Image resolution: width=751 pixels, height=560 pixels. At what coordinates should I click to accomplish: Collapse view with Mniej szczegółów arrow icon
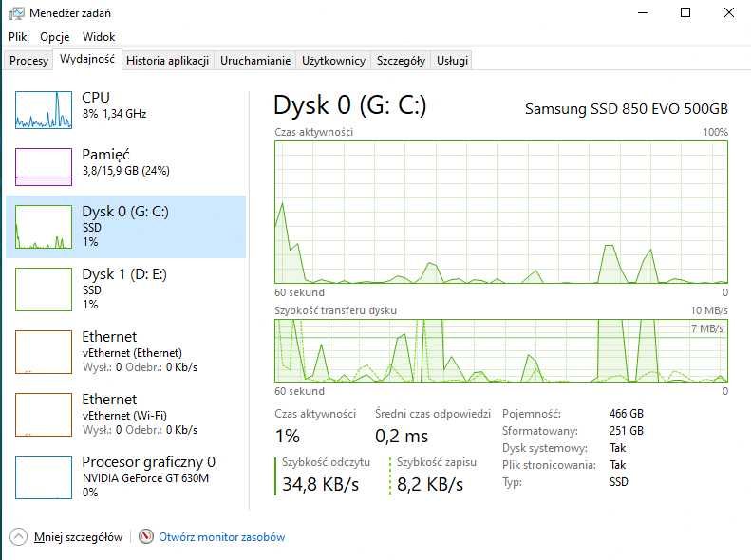[19, 536]
